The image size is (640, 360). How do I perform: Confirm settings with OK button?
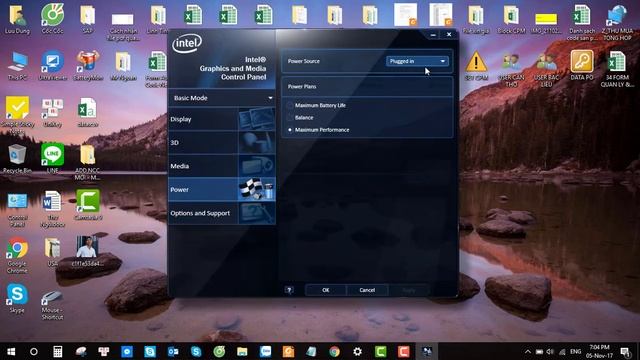point(325,290)
